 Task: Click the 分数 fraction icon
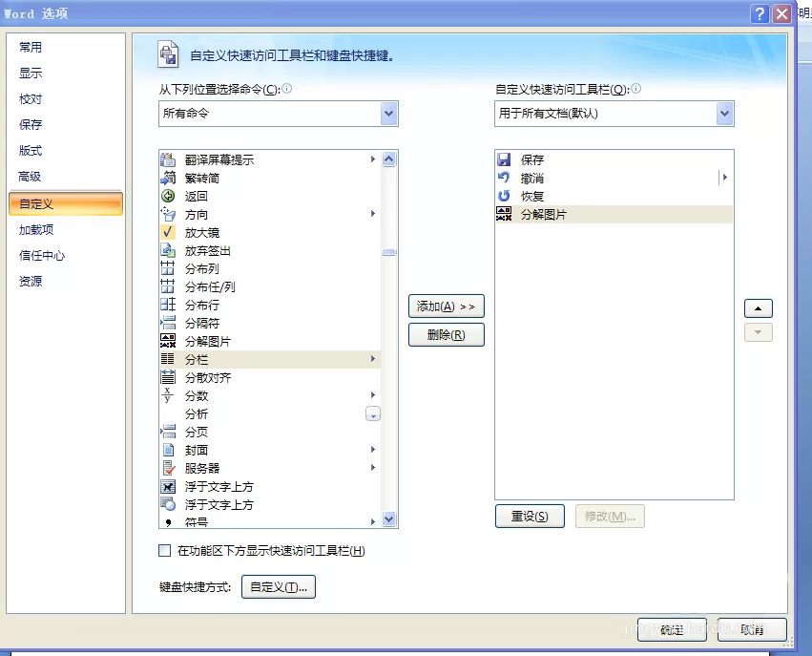tap(168, 395)
